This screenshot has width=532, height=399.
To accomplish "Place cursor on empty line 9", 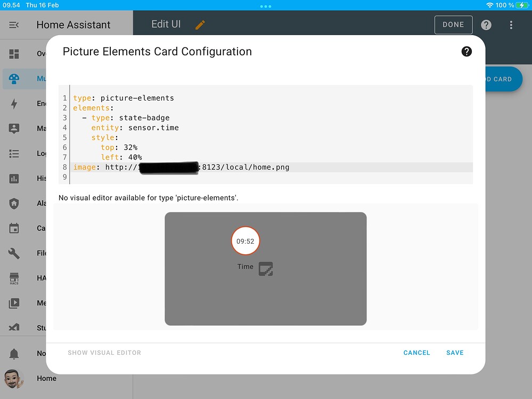I will coord(272,177).
